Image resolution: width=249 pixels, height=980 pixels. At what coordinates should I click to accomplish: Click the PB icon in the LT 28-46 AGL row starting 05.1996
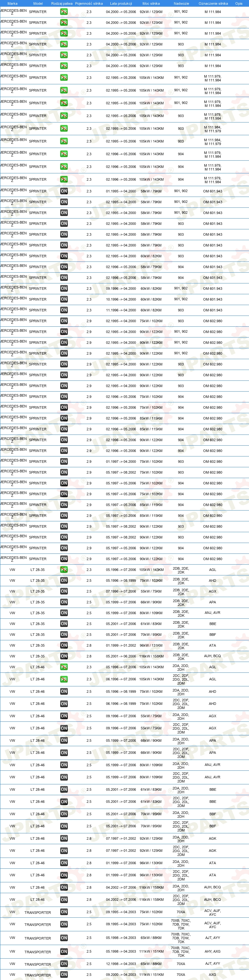click(x=64, y=667)
